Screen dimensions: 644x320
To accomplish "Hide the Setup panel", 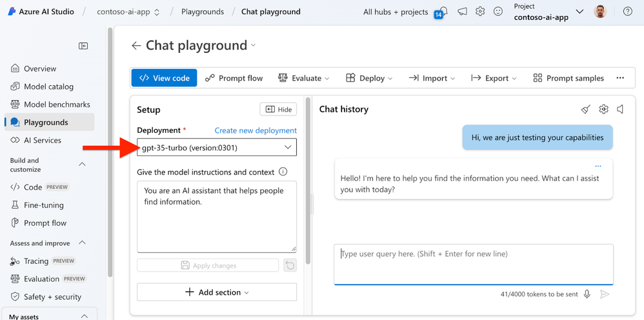I will pyautogui.click(x=278, y=110).
